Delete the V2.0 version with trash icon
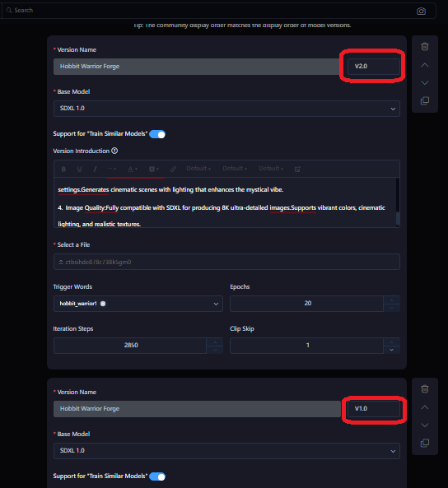The height and width of the screenshot is (488, 448). 425,47
